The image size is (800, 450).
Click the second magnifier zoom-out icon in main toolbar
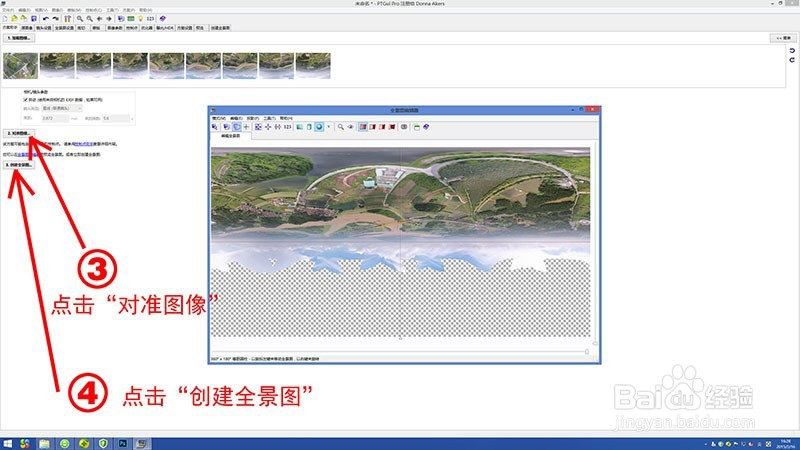pos(90,19)
